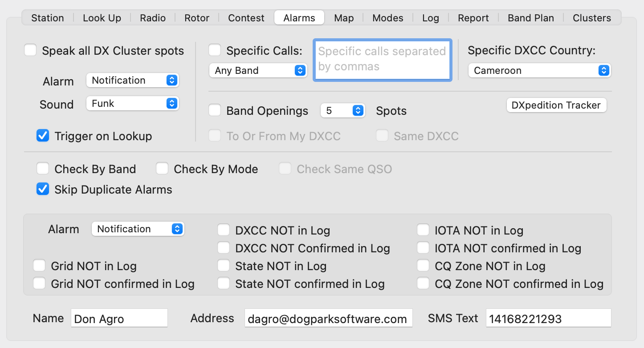The height and width of the screenshot is (348, 644).
Task: Enable Check By Band option
Action: (x=43, y=169)
